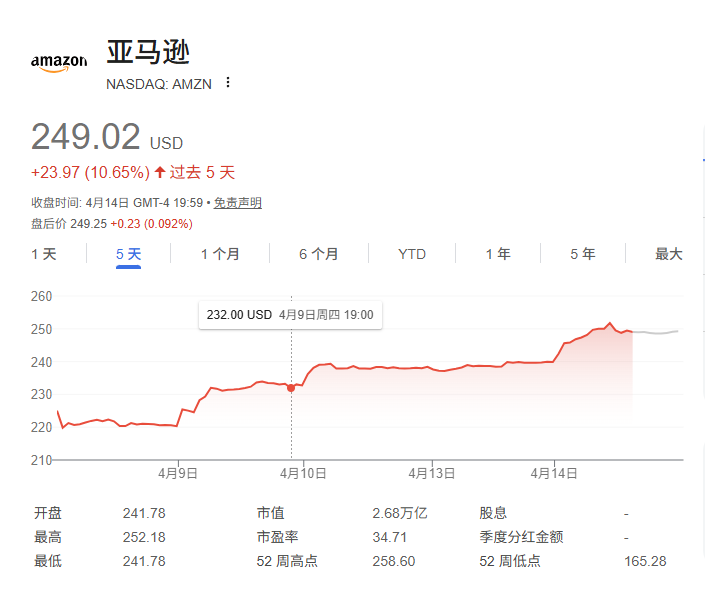Image resolution: width=705 pixels, height=591 pixels.
Task: Show the 最大 chart range
Action: coord(669,254)
